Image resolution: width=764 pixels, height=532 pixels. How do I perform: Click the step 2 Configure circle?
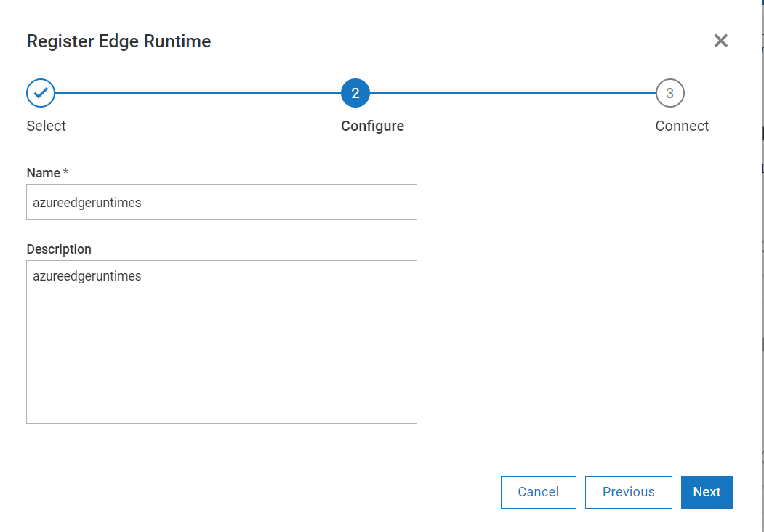point(355,92)
